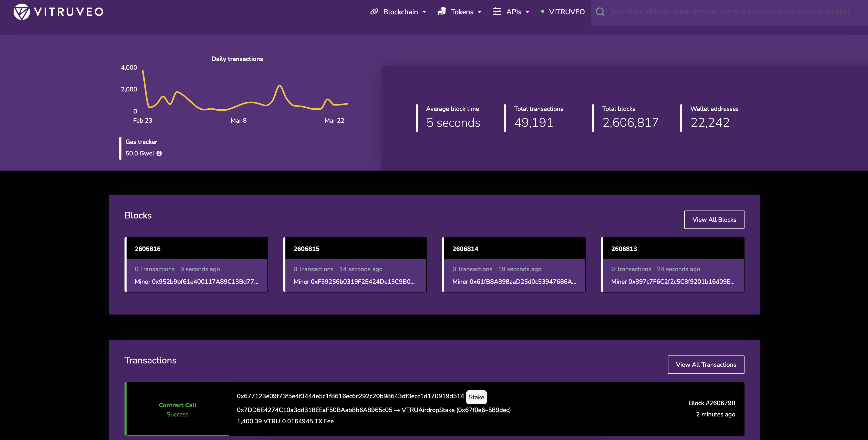This screenshot has height=440, width=868.
Task: Click the '2 minutes ago' timestamp
Action: 716,414
